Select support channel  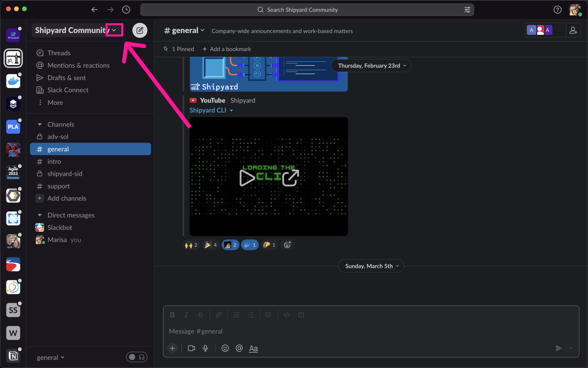coord(90,186)
